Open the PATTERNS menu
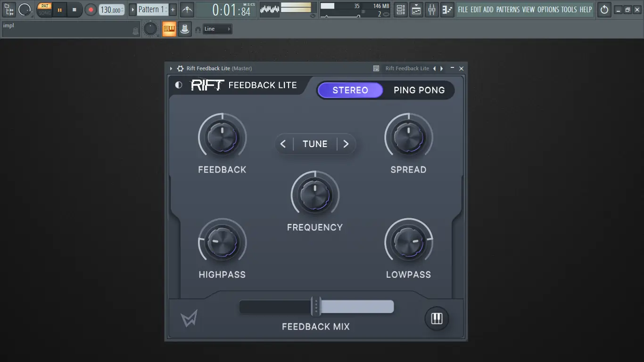 [x=508, y=9]
